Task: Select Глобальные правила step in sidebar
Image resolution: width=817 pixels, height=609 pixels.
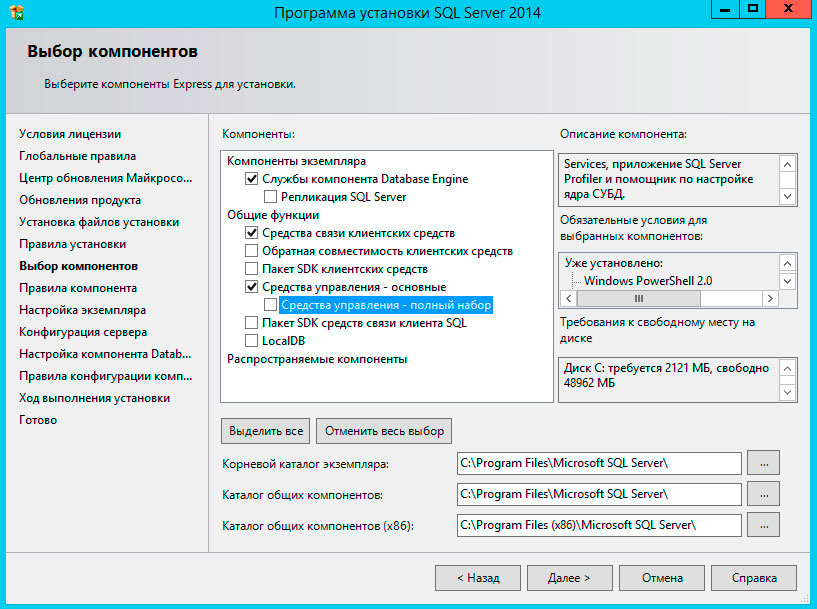Action: tap(78, 156)
